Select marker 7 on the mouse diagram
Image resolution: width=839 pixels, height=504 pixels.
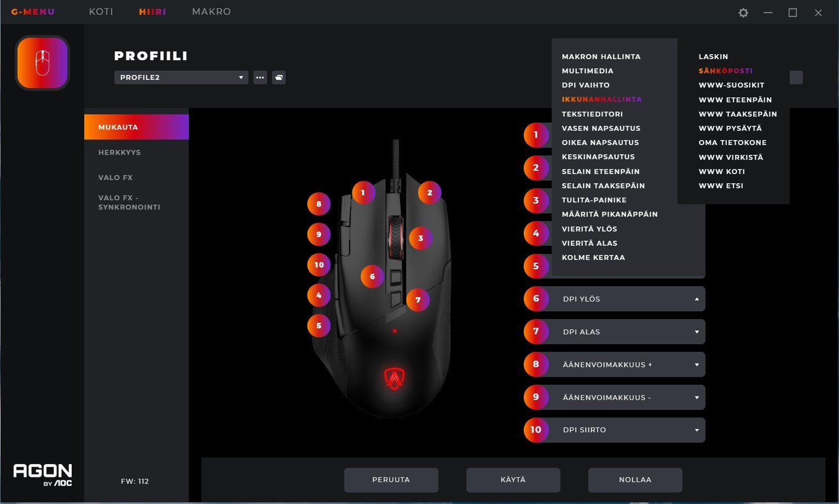418,300
